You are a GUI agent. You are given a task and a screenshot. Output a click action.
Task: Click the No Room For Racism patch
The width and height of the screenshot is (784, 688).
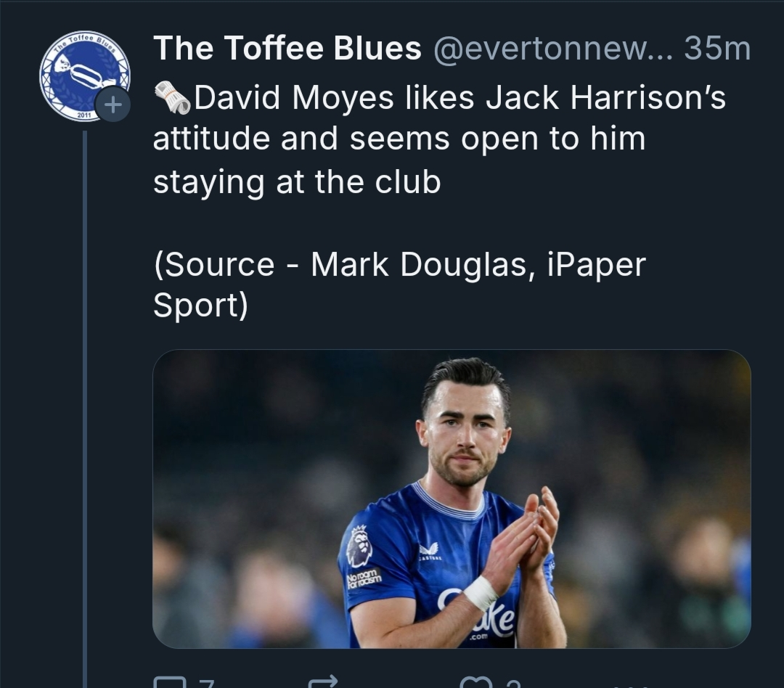click(363, 578)
